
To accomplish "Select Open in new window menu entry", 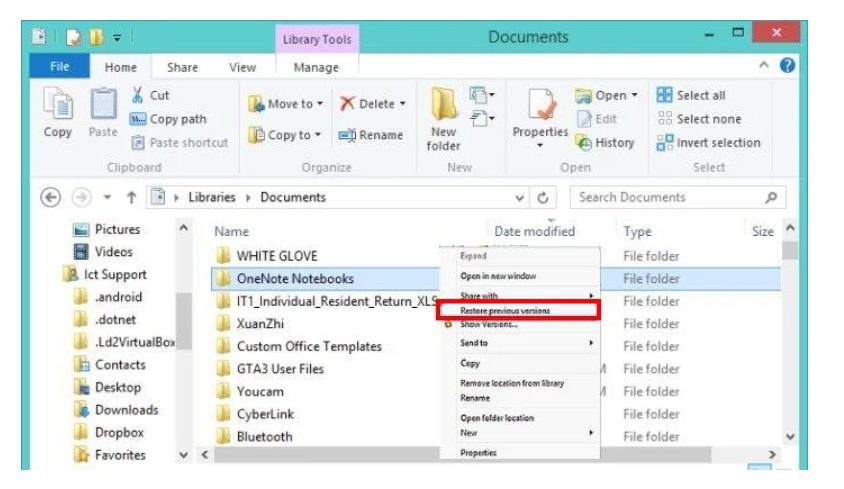I will (x=498, y=276).
